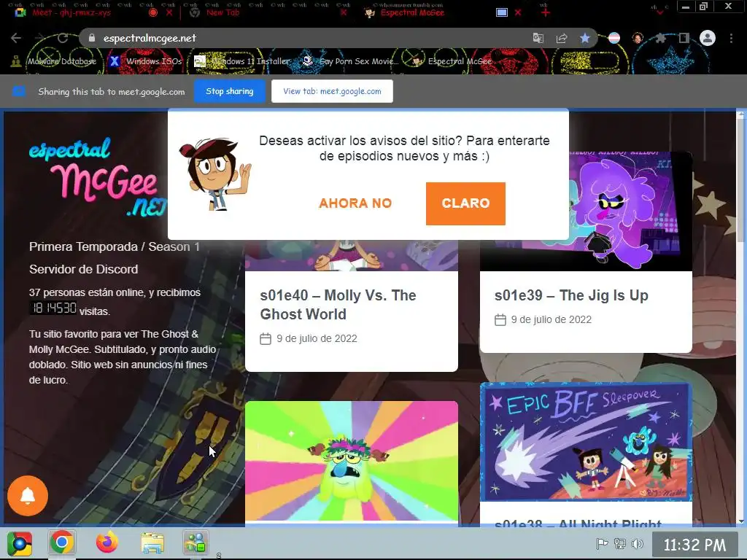
Task: Click the tab sharing indicator on Espectral McGee tab
Action: [x=502, y=13]
